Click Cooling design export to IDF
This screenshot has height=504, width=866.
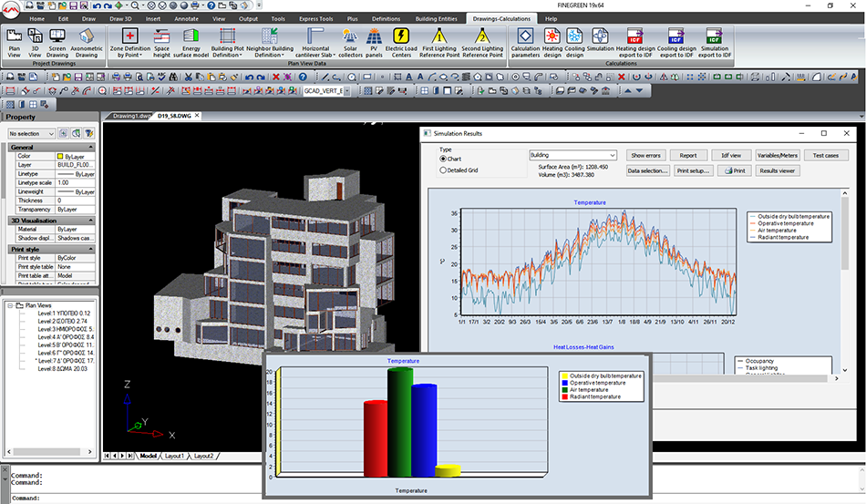[676, 43]
